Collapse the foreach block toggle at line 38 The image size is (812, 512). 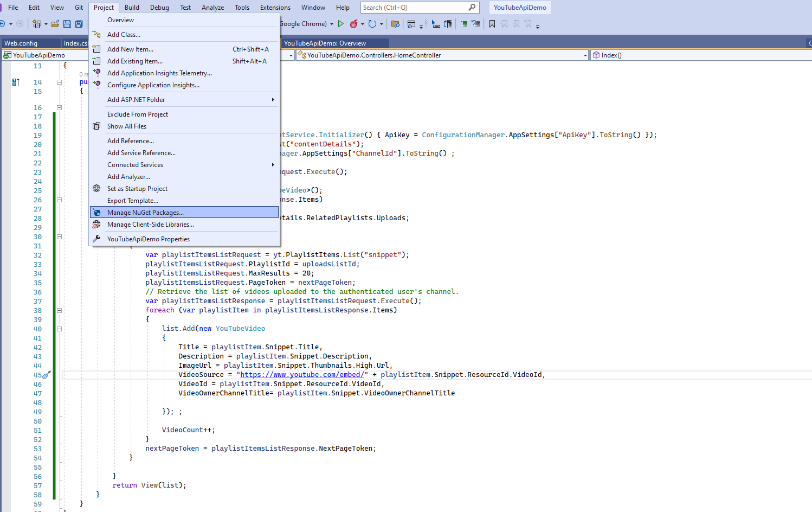(59, 310)
